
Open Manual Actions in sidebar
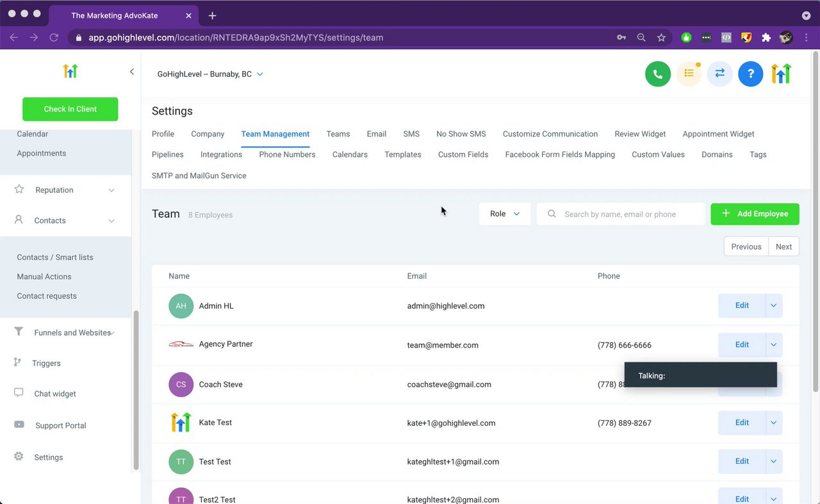point(44,277)
